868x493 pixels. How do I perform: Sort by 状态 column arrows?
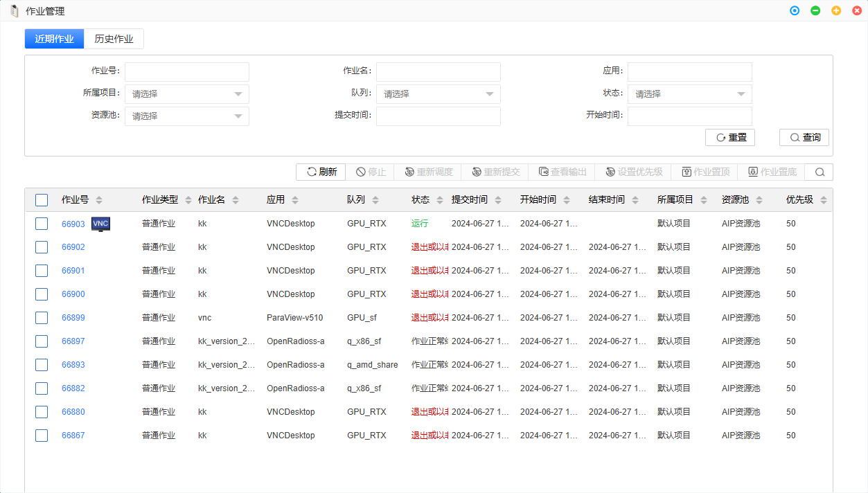click(440, 200)
